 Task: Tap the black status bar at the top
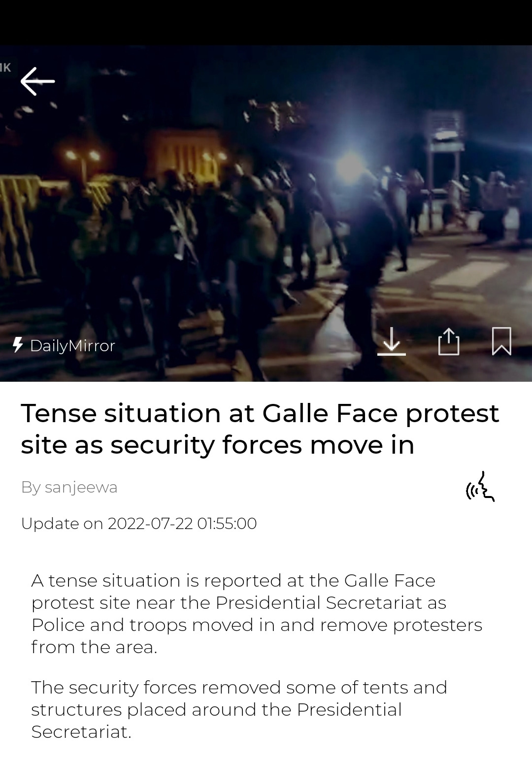pos(266,23)
